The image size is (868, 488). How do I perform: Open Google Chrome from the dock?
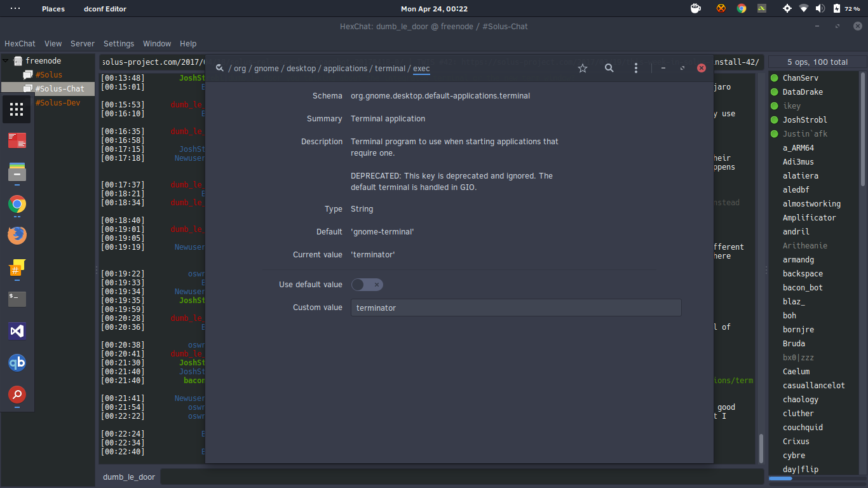tap(17, 204)
